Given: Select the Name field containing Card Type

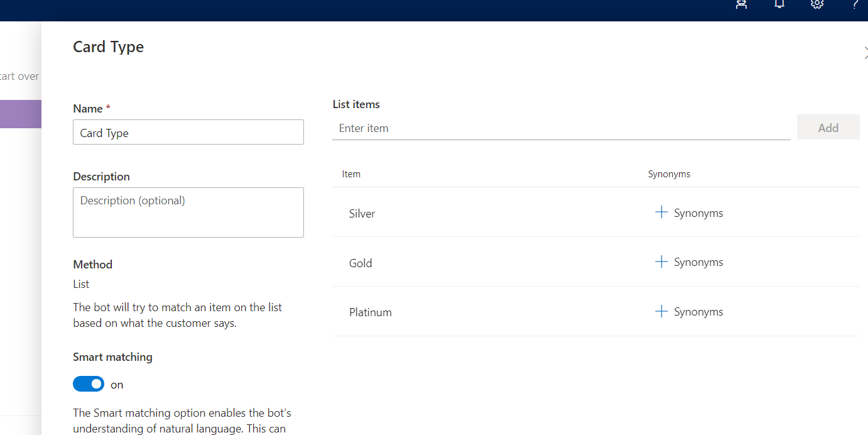Looking at the screenshot, I should point(188,132).
